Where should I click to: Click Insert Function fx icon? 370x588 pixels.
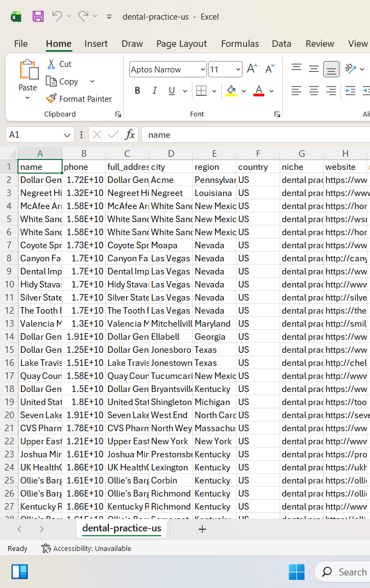tap(130, 134)
